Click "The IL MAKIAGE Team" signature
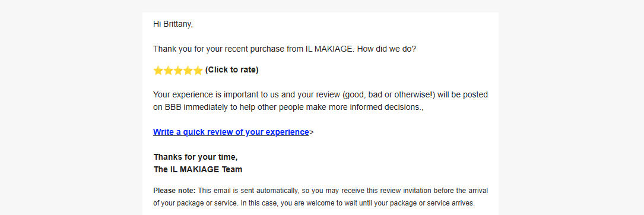 (x=198, y=169)
